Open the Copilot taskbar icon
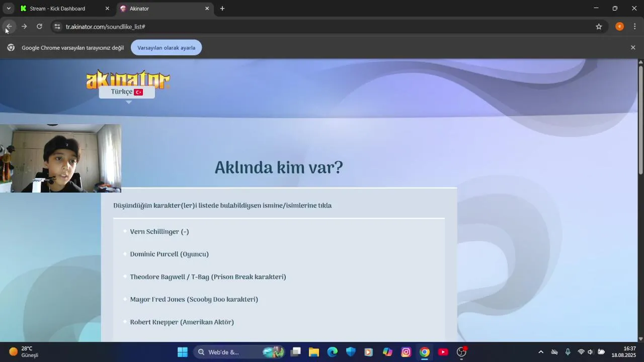This screenshot has width=644, height=362. [x=387, y=352]
